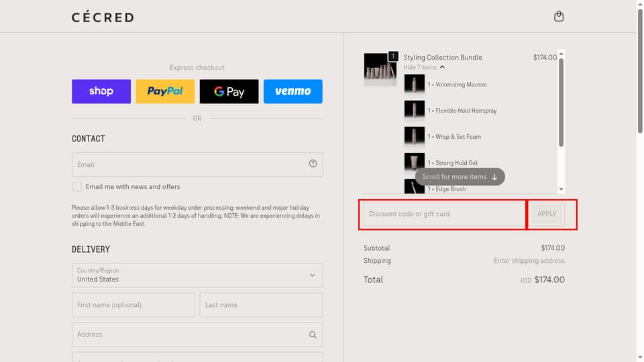Click the Total $174.00 amount
The image size is (644, 362).
(549, 280)
